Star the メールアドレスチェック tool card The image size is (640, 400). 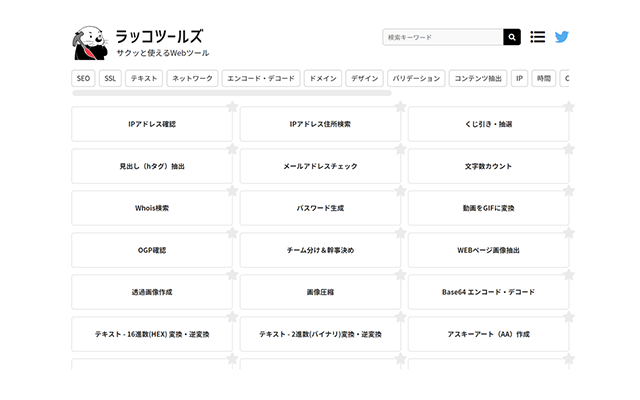pos(400,150)
